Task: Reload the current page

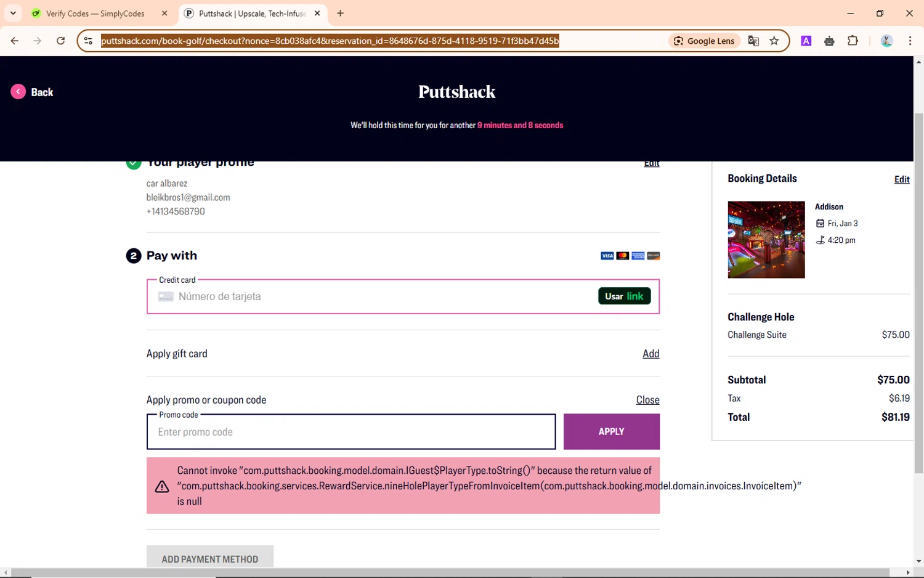Action: point(60,41)
